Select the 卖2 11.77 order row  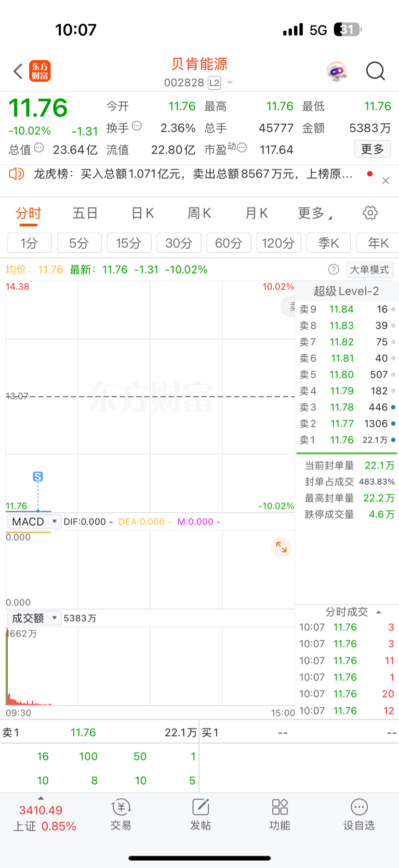tap(348, 424)
